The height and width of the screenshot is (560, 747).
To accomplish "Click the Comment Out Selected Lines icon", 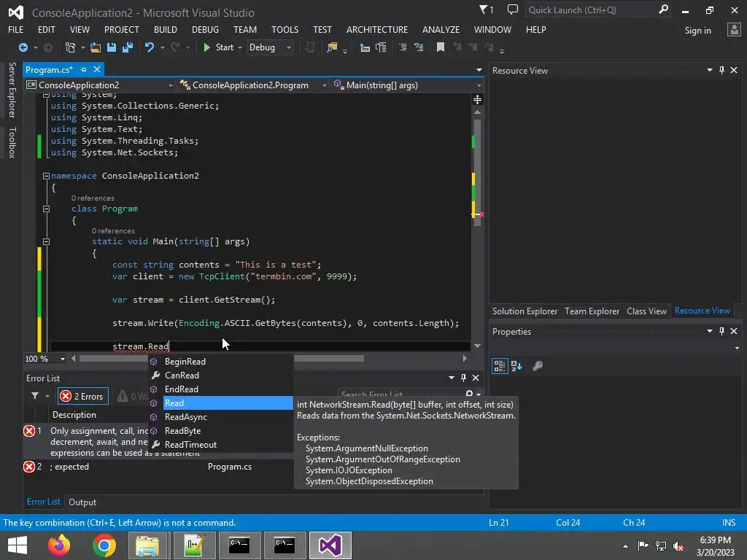I will click(x=403, y=47).
